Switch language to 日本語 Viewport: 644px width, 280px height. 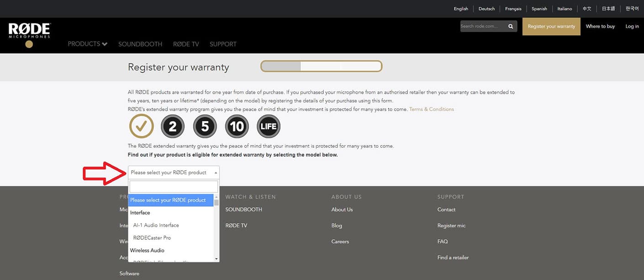(x=608, y=9)
